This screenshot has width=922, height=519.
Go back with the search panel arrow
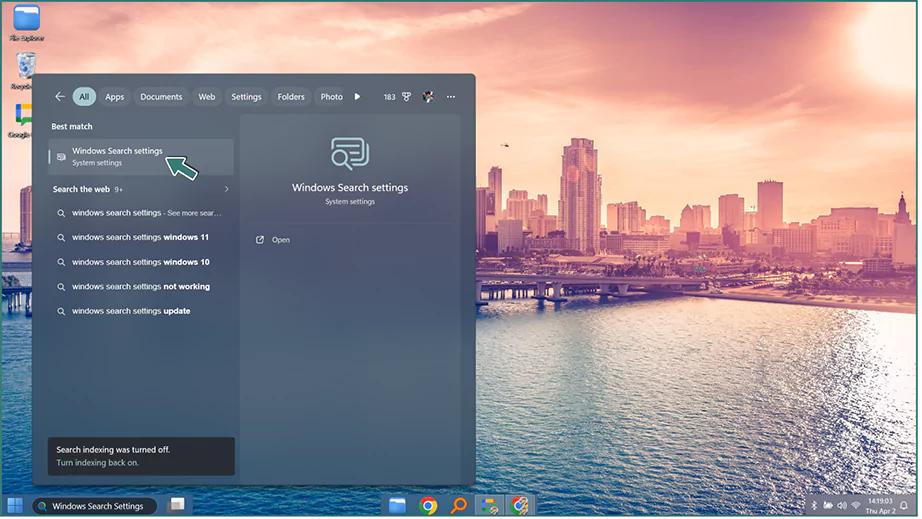[x=59, y=97]
